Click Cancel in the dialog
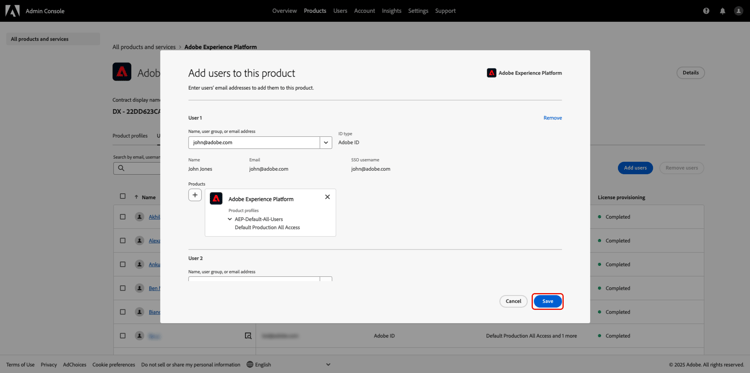This screenshot has height=373, width=750. pyautogui.click(x=513, y=301)
